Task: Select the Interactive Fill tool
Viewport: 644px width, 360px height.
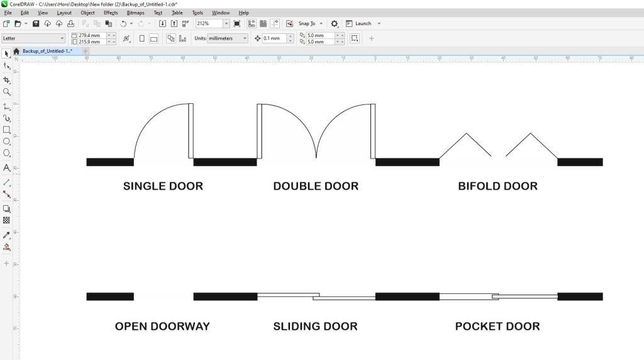Action: click(x=6, y=247)
